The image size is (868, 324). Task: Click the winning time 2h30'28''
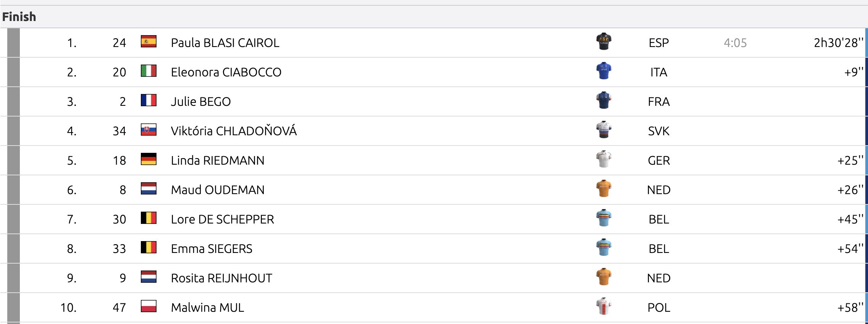838,43
